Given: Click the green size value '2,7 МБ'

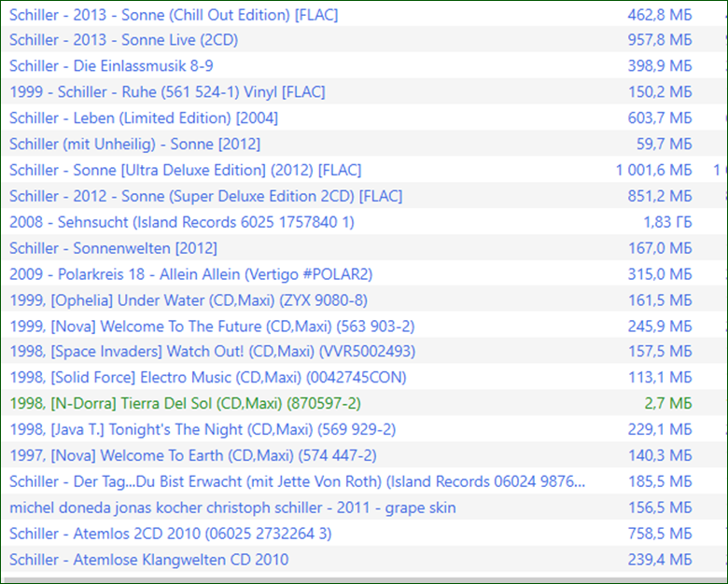Looking at the screenshot, I should coord(668,403).
